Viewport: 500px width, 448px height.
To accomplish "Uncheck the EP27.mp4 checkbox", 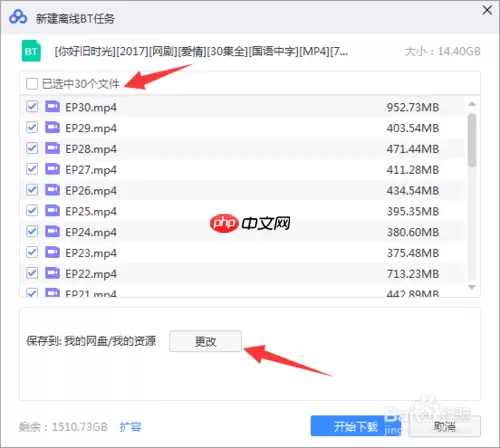I will click(32, 169).
